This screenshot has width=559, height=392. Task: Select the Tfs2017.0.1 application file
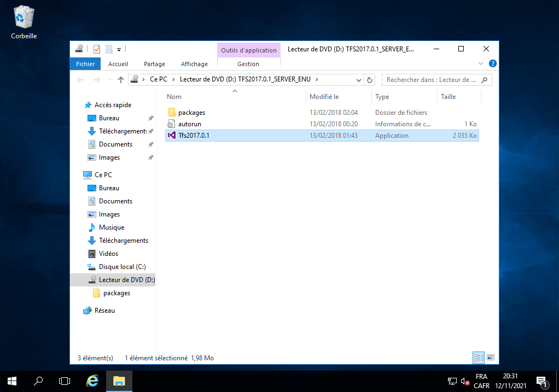tap(194, 136)
